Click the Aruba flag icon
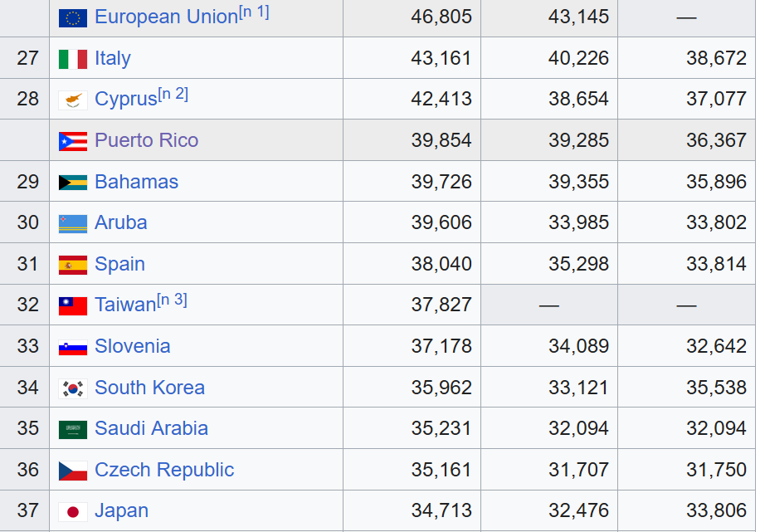Viewport: 765px width, 532px height. click(73, 223)
